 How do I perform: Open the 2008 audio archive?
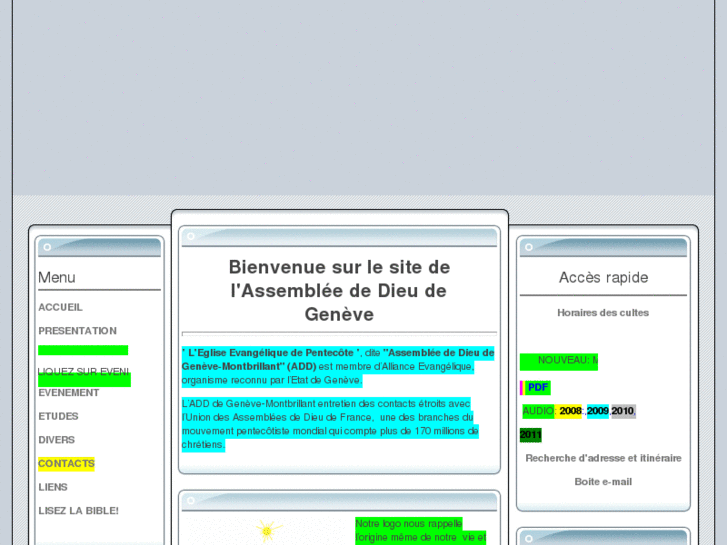570,411
